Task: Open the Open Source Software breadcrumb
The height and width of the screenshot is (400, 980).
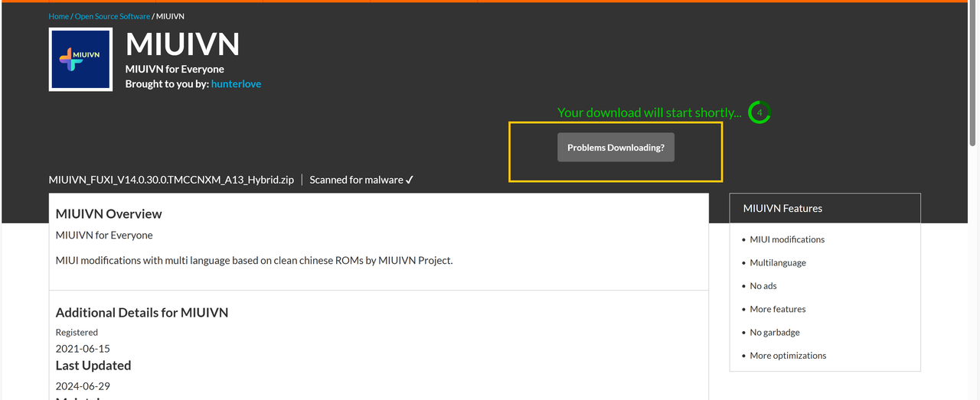Action: pyautogui.click(x=113, y=16)
